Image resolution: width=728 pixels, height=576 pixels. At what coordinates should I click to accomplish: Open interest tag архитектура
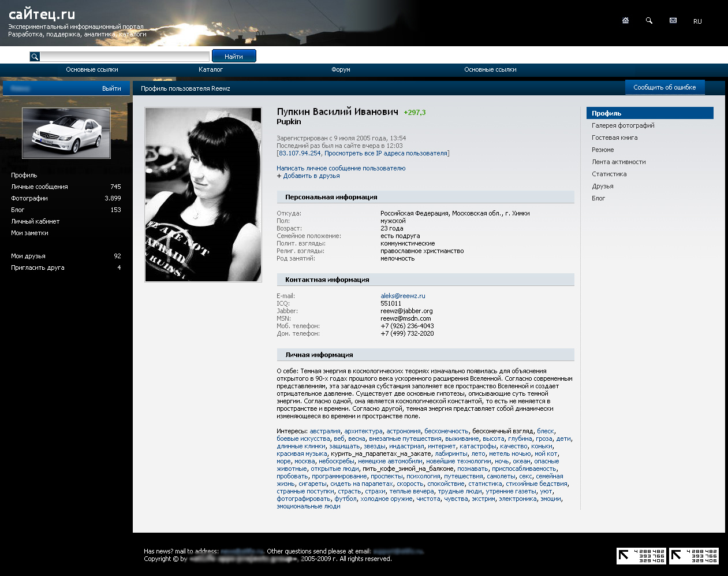pos(363,431)
